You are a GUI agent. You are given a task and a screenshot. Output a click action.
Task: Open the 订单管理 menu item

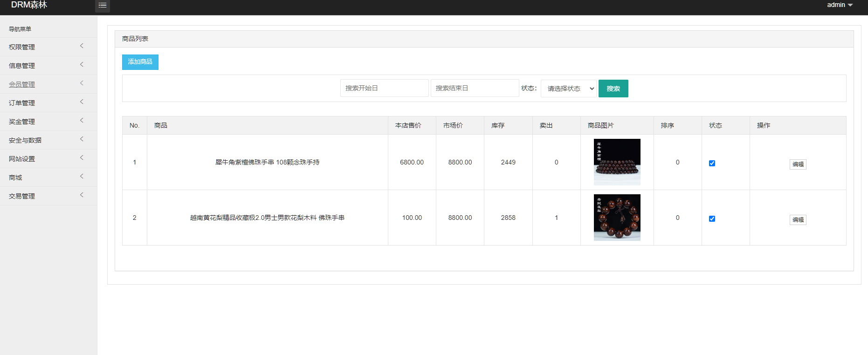point(22,103)
